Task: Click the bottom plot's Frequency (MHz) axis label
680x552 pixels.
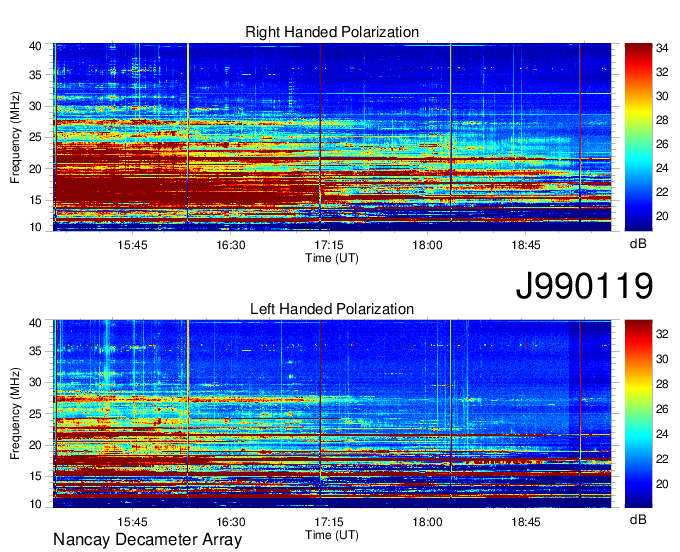Action: [x=15, y=414]
